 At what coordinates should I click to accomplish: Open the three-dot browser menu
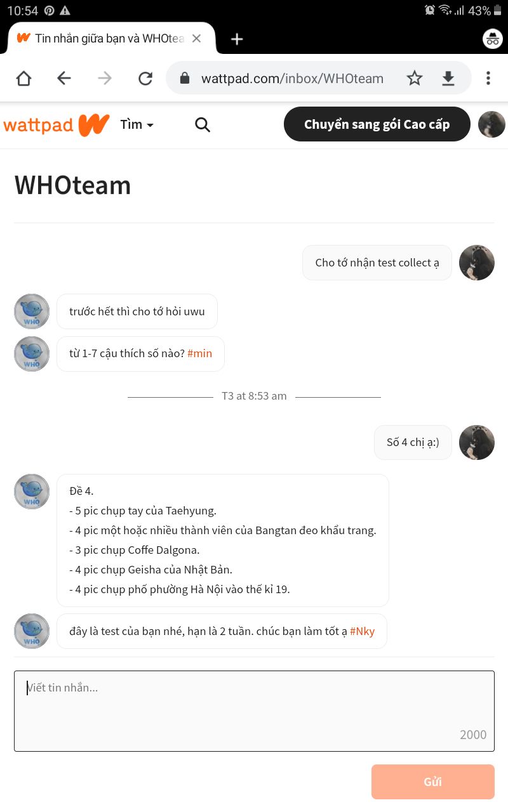point(488,78)
